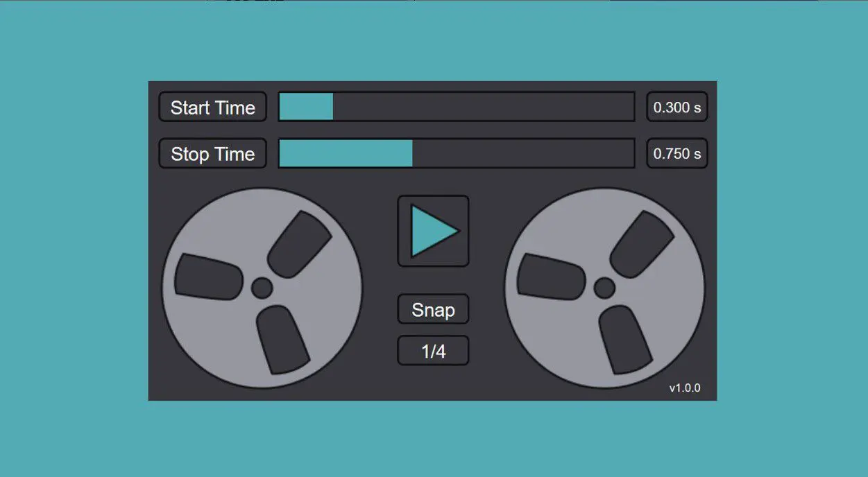This screenshot has width=868, height=477.
Task: Open the snap value selector showing 1/4
Action: click(x=433, y=350)
